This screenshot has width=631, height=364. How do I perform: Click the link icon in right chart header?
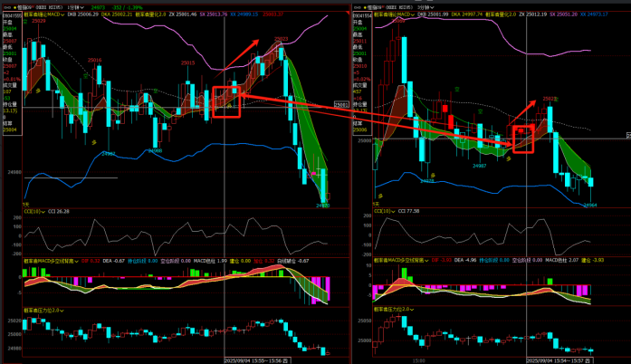pos(354,7)
